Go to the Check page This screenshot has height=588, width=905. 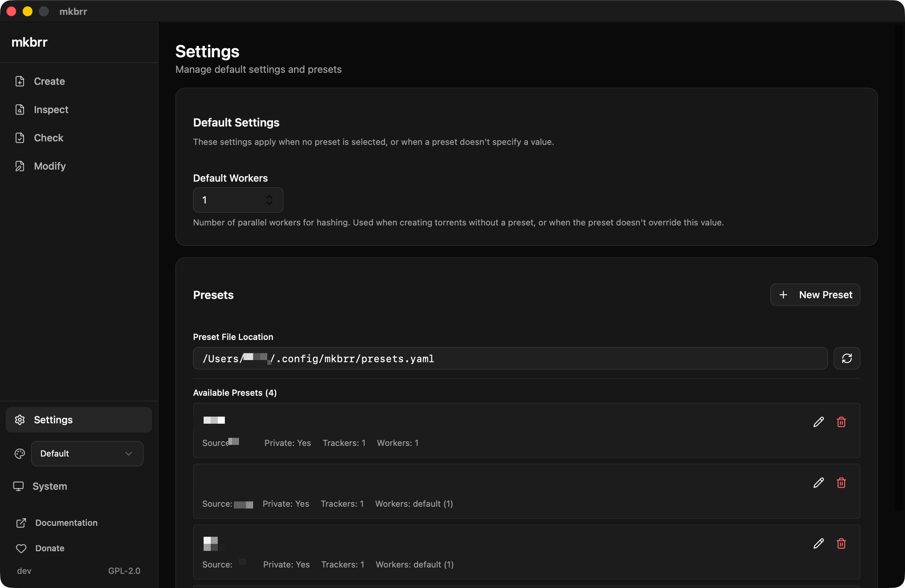click(79, 137)
